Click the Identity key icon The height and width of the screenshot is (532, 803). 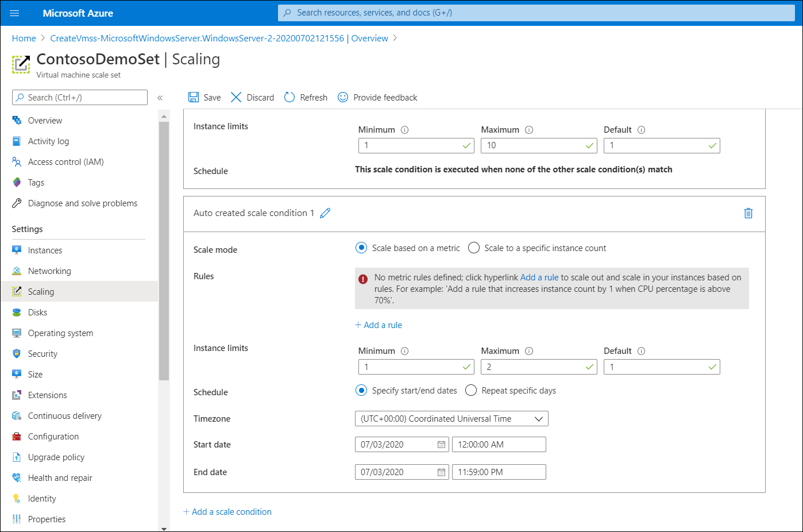17,498
